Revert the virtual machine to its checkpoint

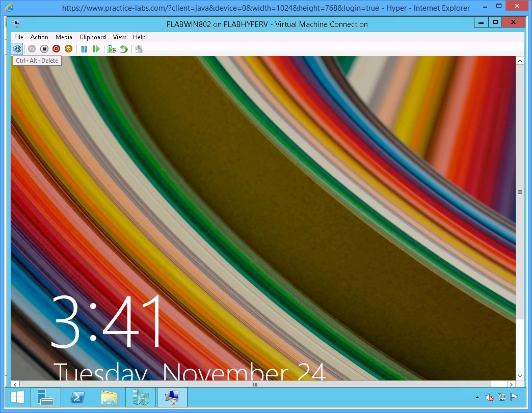(x=123, y=48)
